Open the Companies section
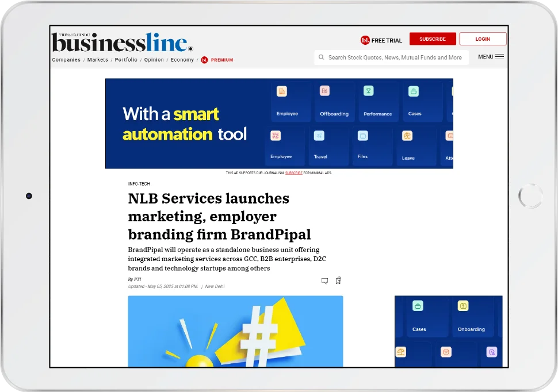The height and width of the screenshot is (392, 558). (x=66, y=60)
